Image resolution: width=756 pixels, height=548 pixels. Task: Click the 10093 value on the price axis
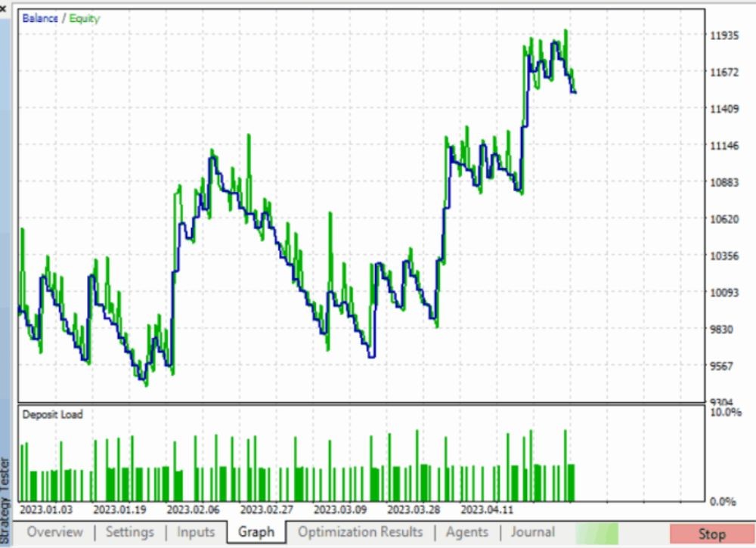point(723,293)
